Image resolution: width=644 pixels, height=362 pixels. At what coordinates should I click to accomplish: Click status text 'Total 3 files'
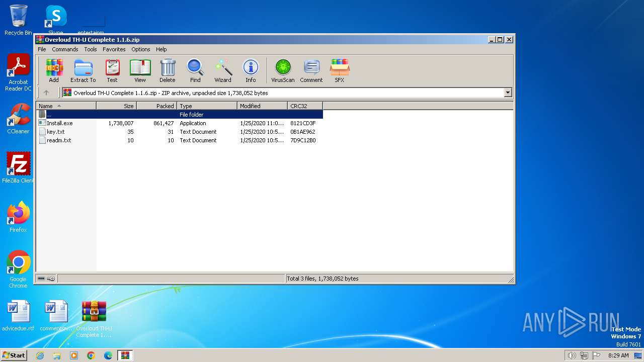(x=323, y=279)
